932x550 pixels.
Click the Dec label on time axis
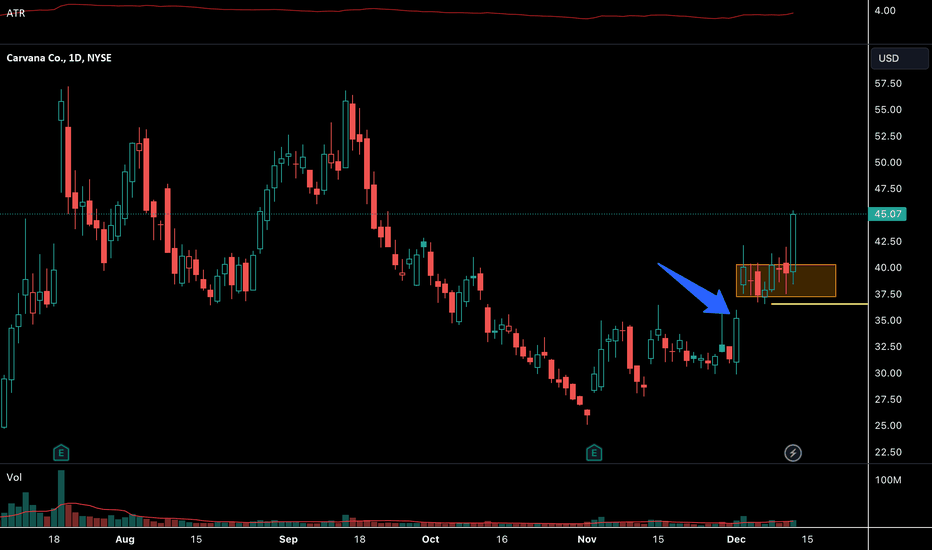736,539
